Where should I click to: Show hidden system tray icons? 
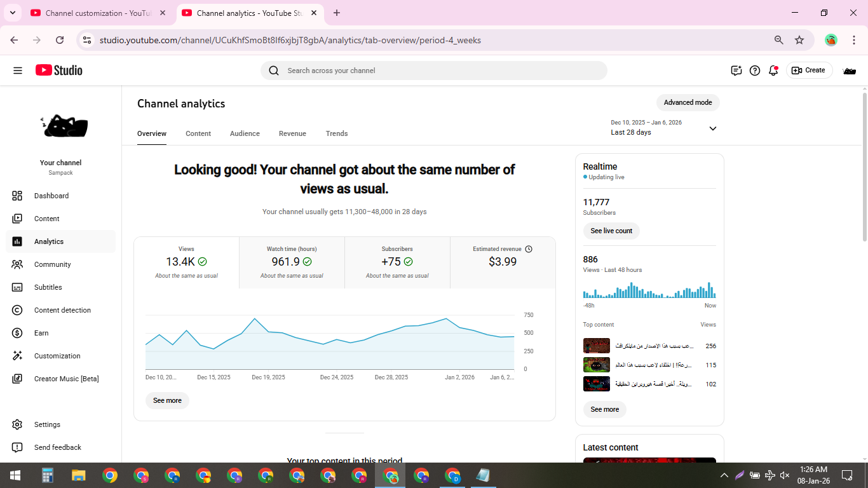click(724, 475)
